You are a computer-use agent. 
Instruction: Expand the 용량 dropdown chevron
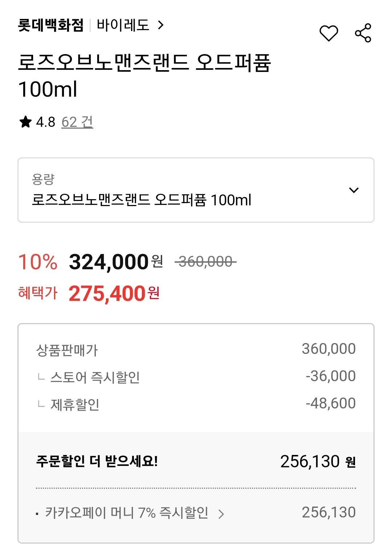tap(354, 190)
